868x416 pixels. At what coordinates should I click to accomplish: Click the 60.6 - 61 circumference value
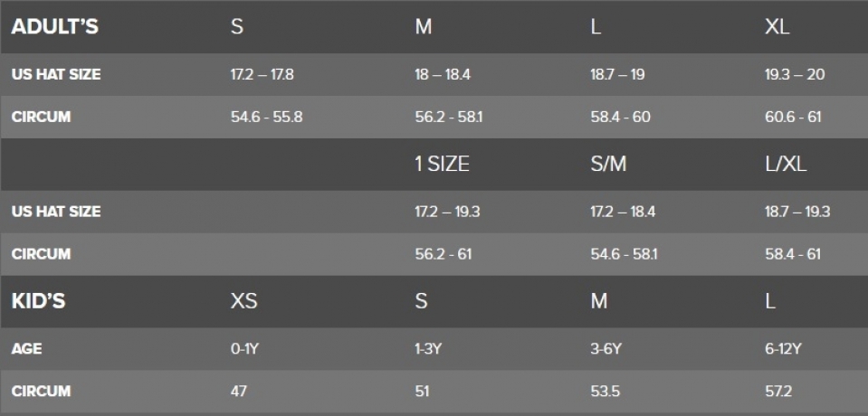(x=793, y=117)
